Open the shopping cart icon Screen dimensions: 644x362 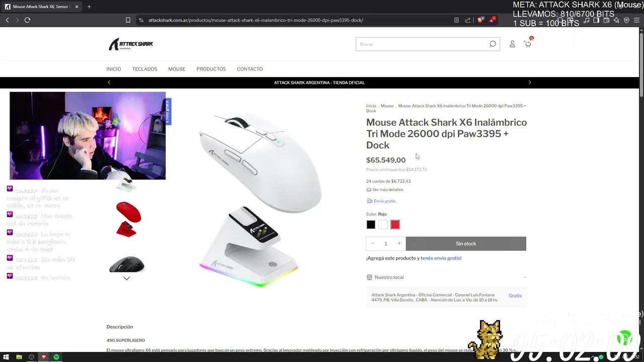tap(527, 44)
